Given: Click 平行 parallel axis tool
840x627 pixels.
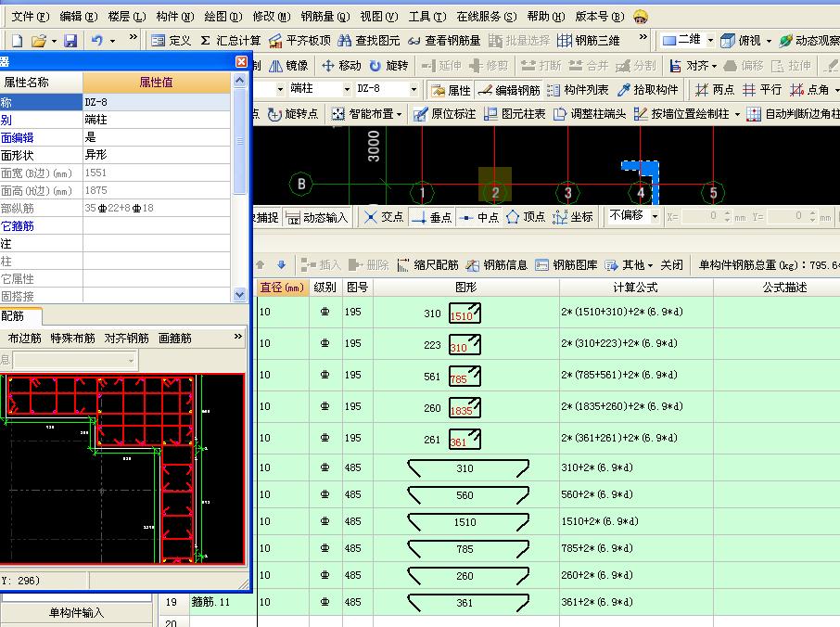Looking at the screenshot, I should coord(762,89).
